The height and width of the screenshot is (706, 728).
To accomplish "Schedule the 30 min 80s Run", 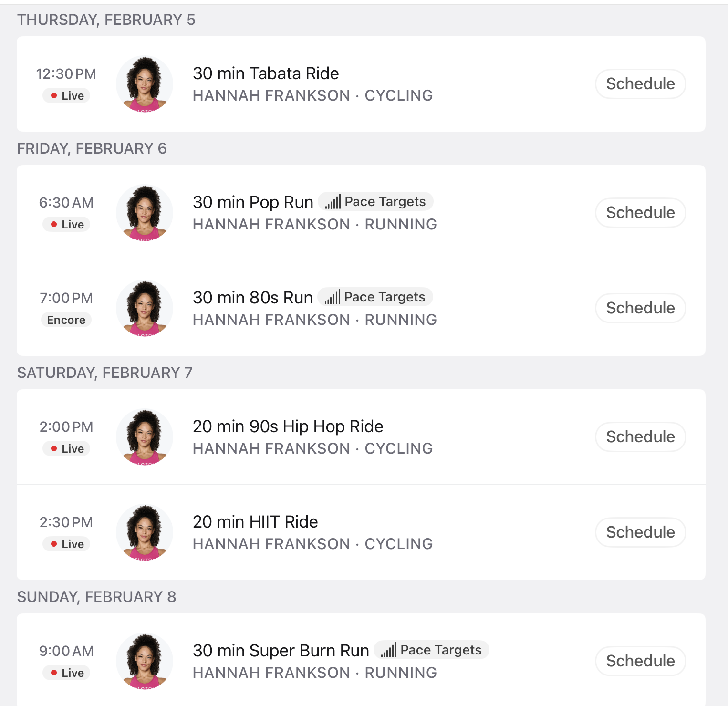I will click(x=640, y=308).
